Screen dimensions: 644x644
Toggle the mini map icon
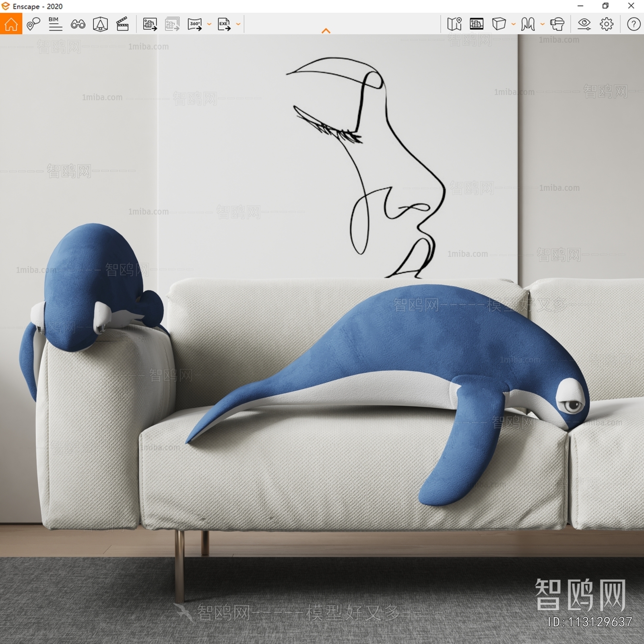(454, 24)
